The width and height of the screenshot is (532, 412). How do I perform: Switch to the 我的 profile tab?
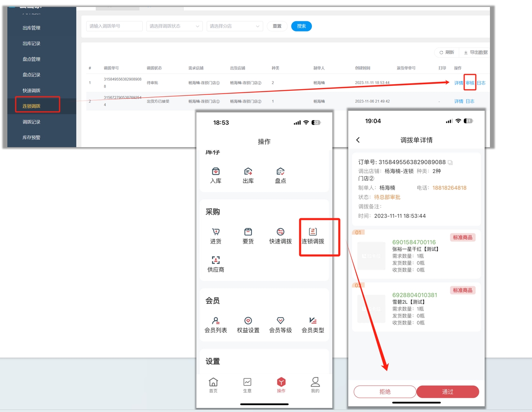[315, 385]
